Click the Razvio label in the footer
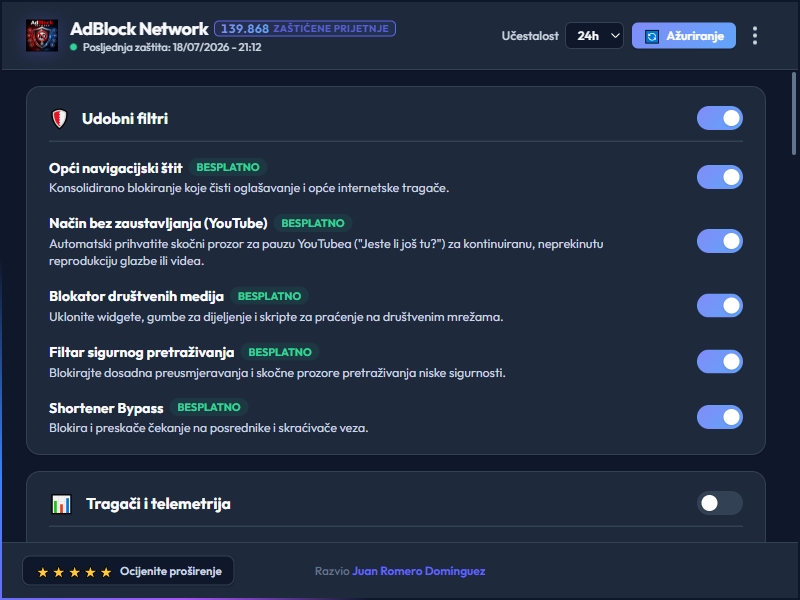This screenshot has height=600, width=800. pos(332,571)
